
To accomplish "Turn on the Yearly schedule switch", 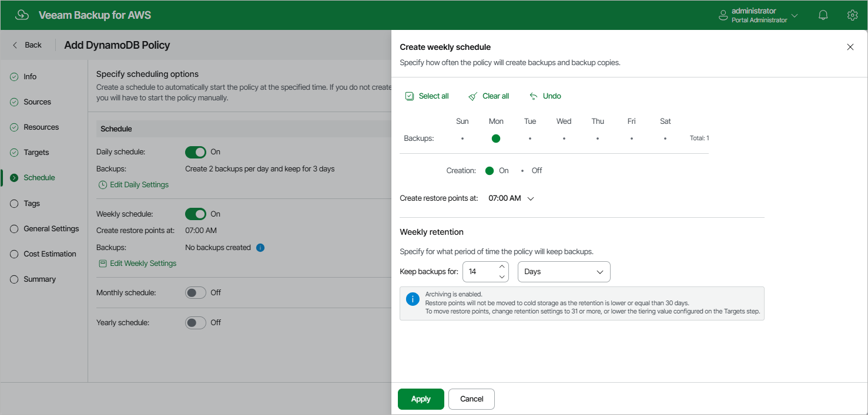I will pyautogui.click(x=196, y=323).
